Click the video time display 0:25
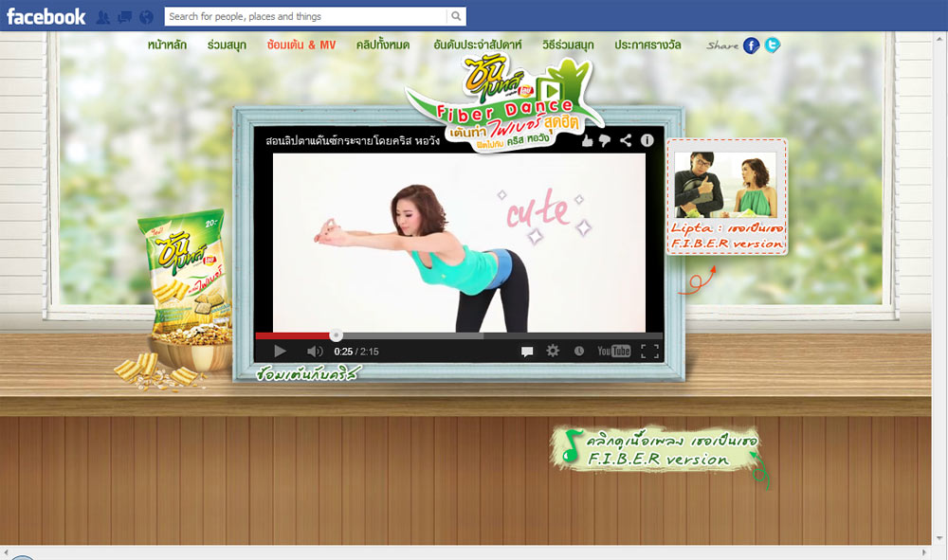 point(343,352)
